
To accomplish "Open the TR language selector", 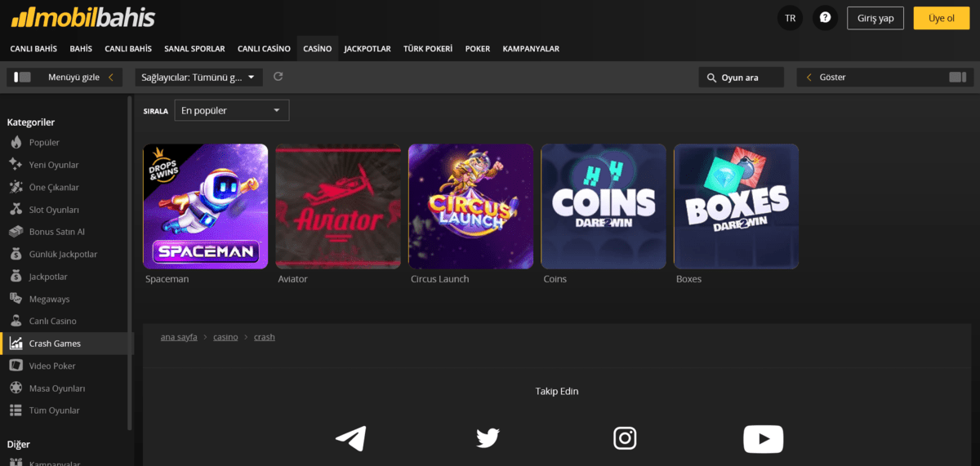I will point(790,18).
